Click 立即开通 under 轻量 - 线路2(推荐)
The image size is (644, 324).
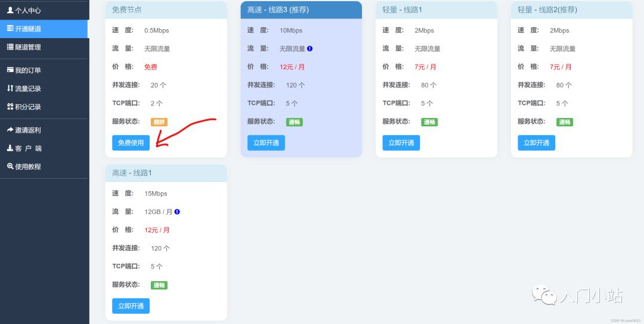[537, 143]
